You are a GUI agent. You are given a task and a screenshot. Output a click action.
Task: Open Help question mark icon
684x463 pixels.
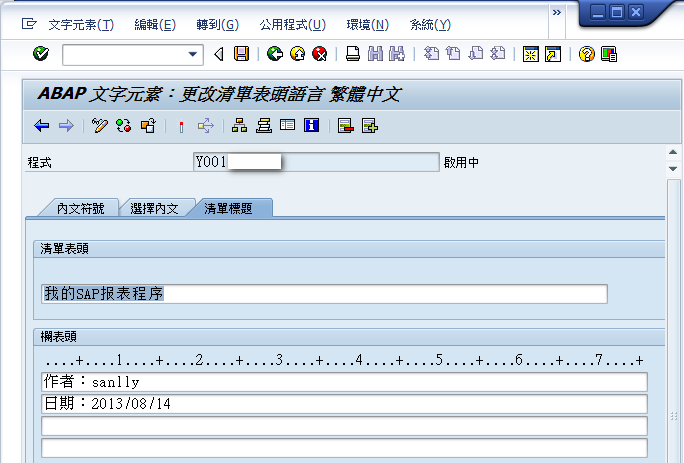pos(586,55)
